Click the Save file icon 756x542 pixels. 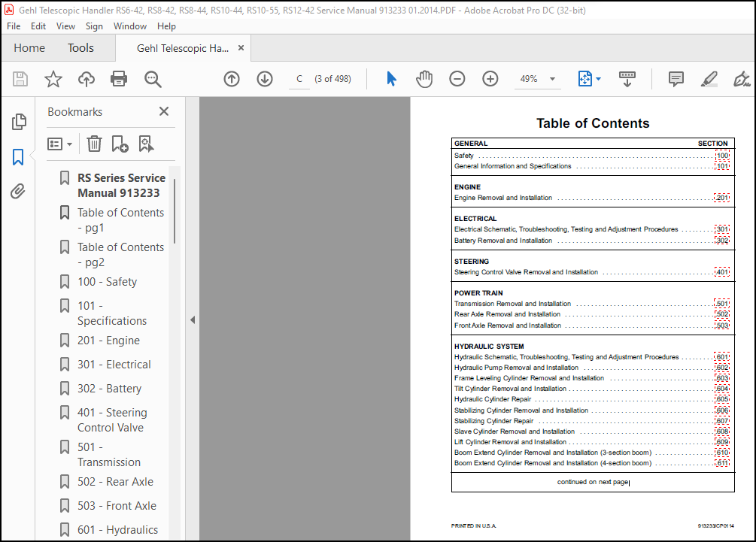pos(20,79)
